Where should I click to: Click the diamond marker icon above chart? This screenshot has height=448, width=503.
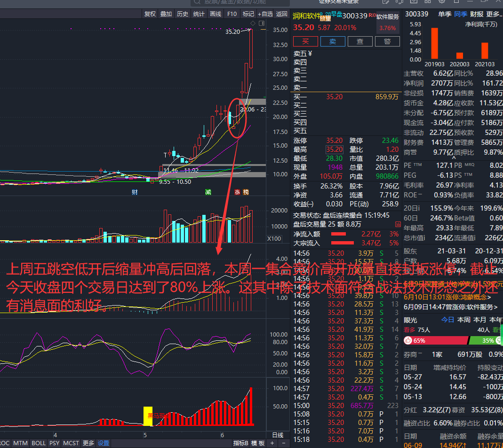pyautogui.click(x=253, y=24)
